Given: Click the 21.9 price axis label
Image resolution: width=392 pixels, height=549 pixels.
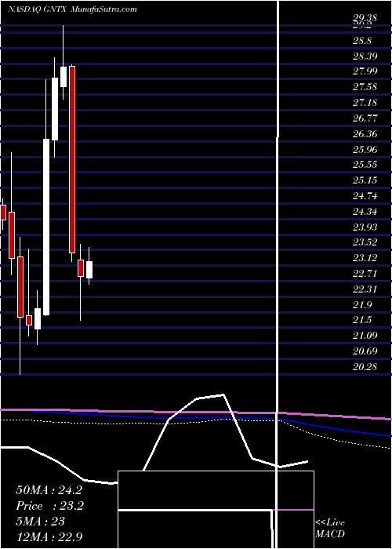Looking at the screenshot, I should pyautogui.click(x=362, y=304).
